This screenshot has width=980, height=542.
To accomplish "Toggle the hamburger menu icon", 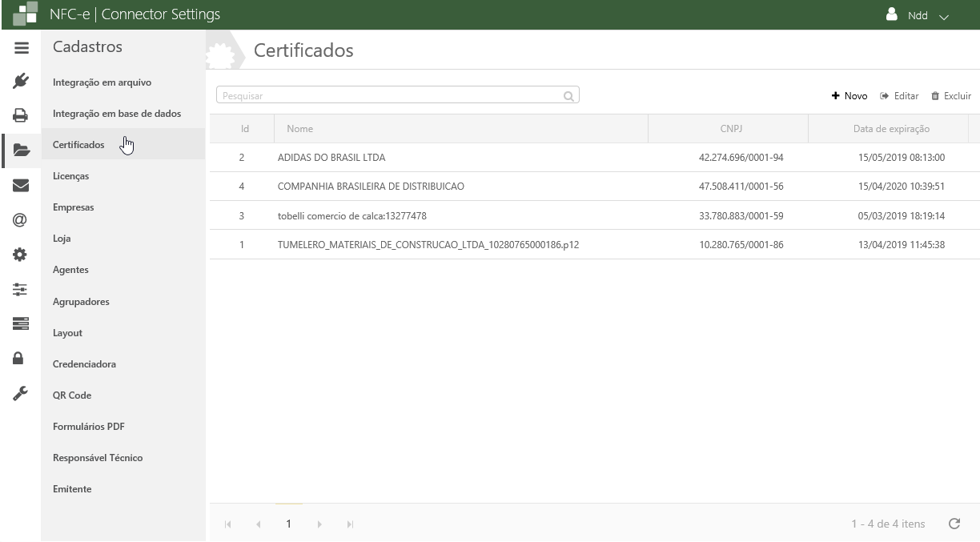I will pos(21,48).
